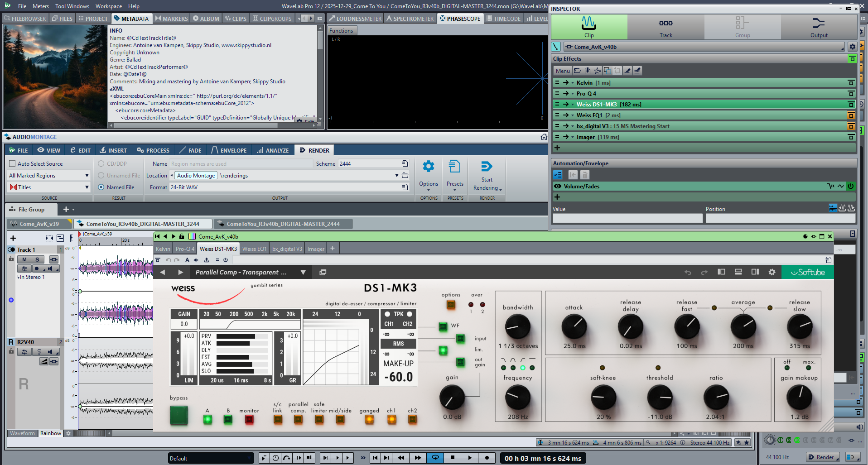Click the Clip Effects Menu button
The height and width of the screenshot is (465, 868).
(563, 71)
